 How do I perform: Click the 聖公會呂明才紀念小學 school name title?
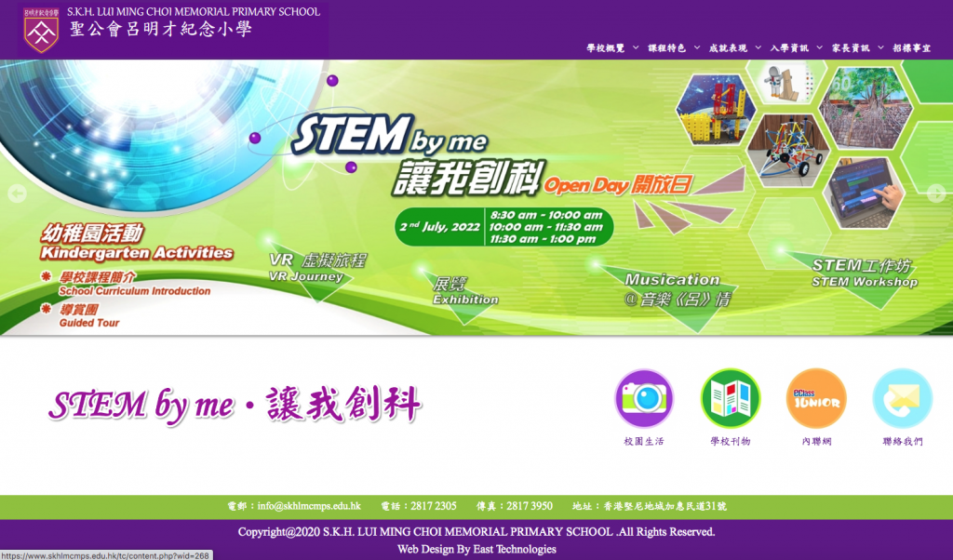[161, 30]
